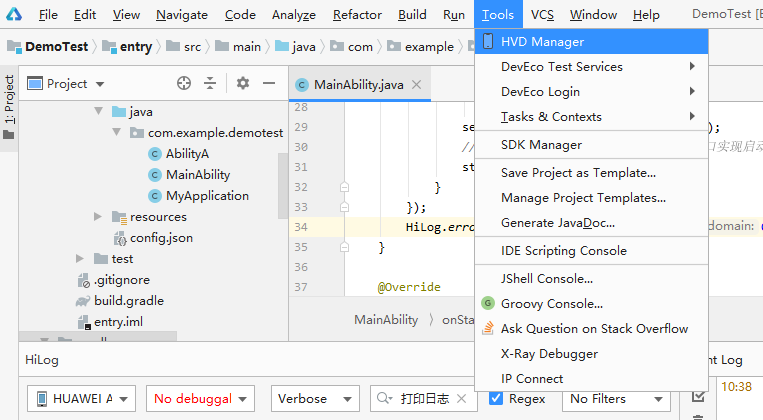The height and width of the screenshot is (420, 763).
Task: Click the HVD Manager phone icon
Action: [488, 41]
